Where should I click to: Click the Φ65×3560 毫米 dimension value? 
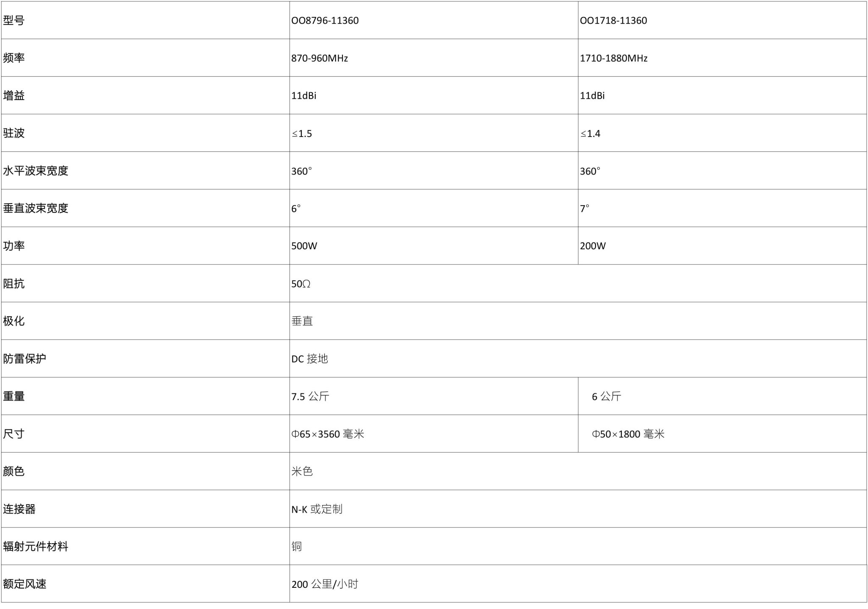[x=328, y=434]
